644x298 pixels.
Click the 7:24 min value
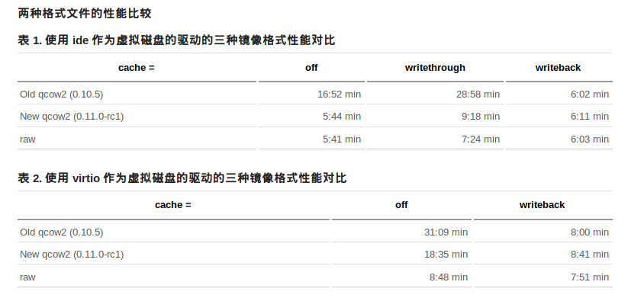[x=481, y=139]
